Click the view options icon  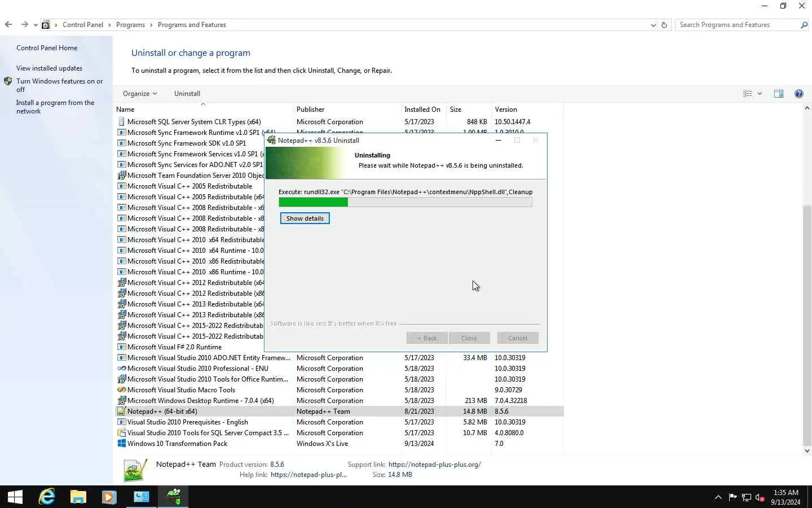(748, 94)
